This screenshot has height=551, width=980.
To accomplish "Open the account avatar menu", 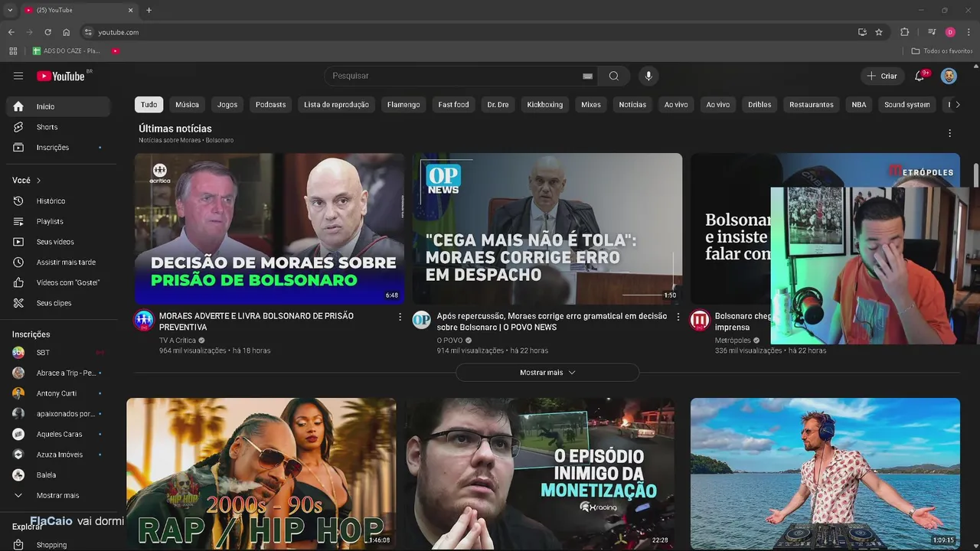I will click(x=949, y=76).
